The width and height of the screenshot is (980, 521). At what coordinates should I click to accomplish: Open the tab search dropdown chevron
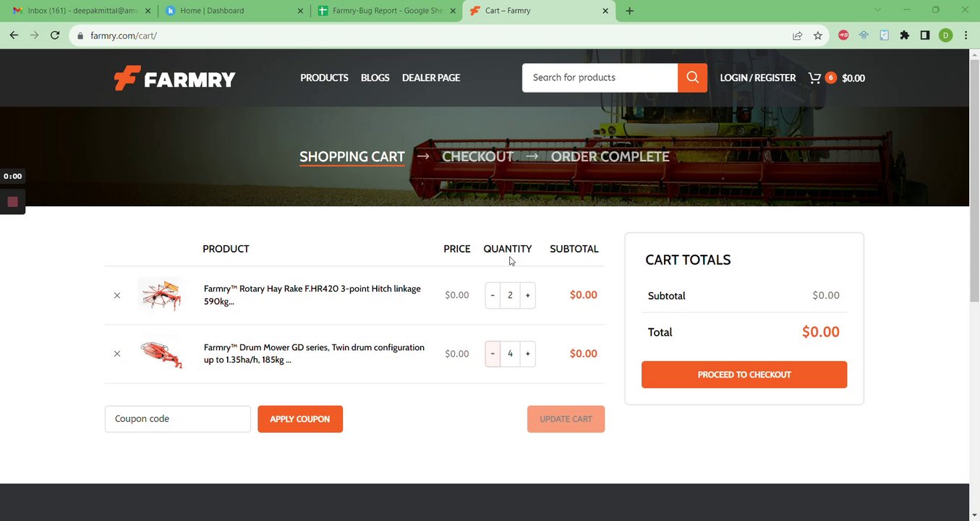tap(877, 10)
